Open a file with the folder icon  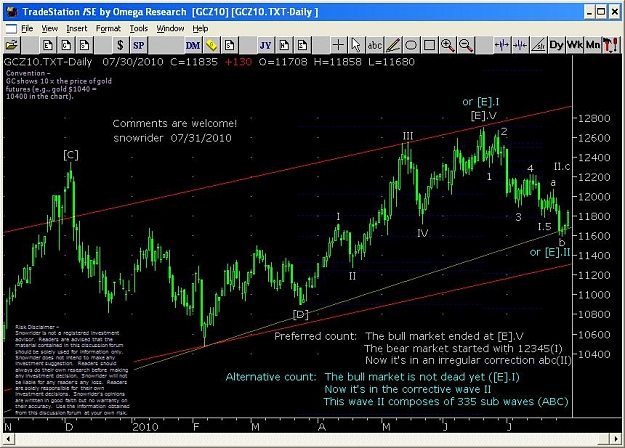tap(12, 45)
